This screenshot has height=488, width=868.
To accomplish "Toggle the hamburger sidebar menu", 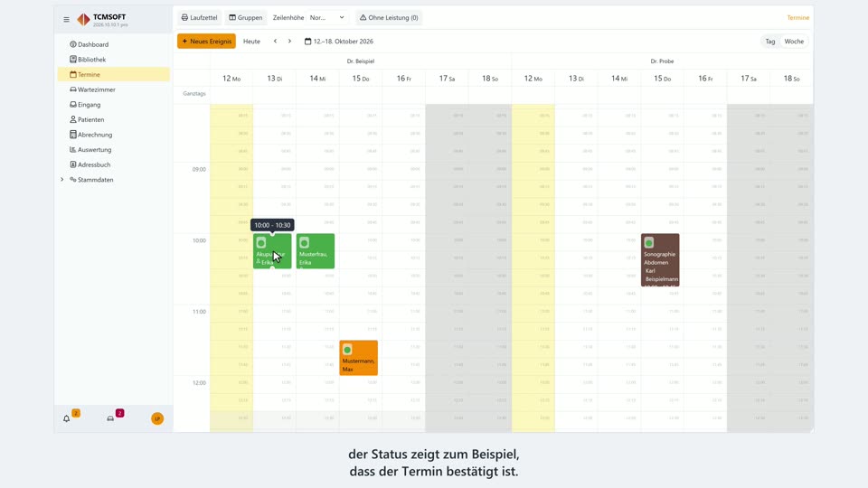I will (66, 19).
